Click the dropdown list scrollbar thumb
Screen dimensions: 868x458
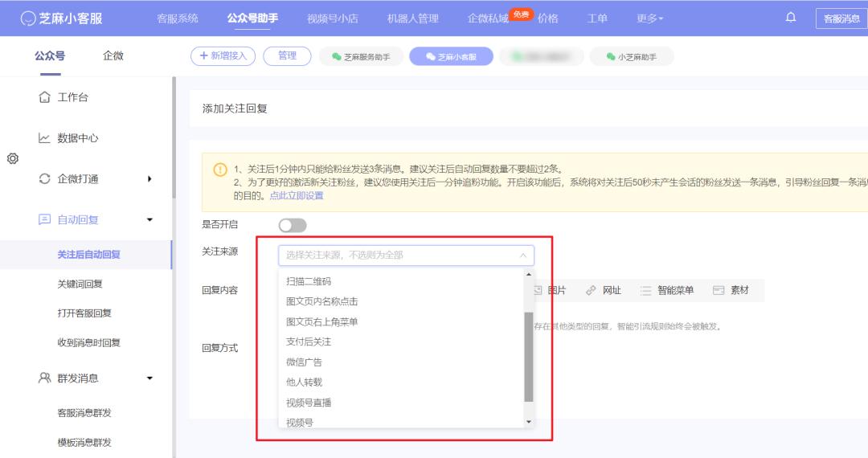(529, 357)
